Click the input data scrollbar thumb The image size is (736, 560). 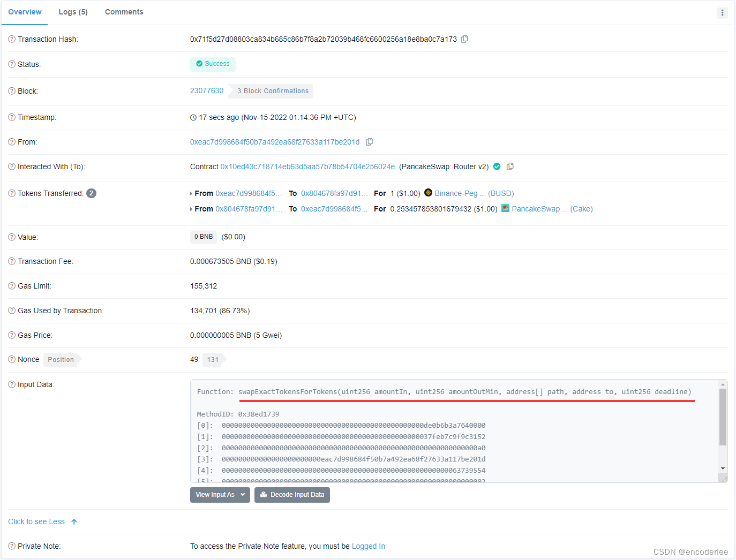click(x=723, y=417)
